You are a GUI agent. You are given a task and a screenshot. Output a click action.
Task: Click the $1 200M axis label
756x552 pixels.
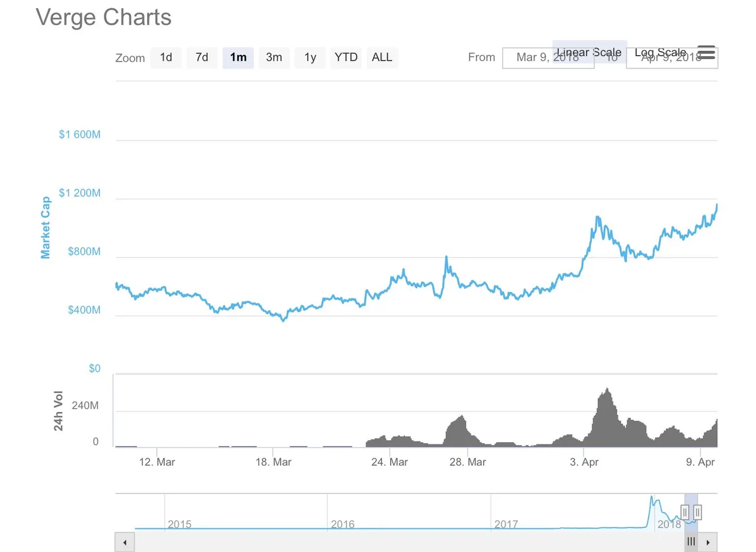pyautogui.click(x=80, y=193)
